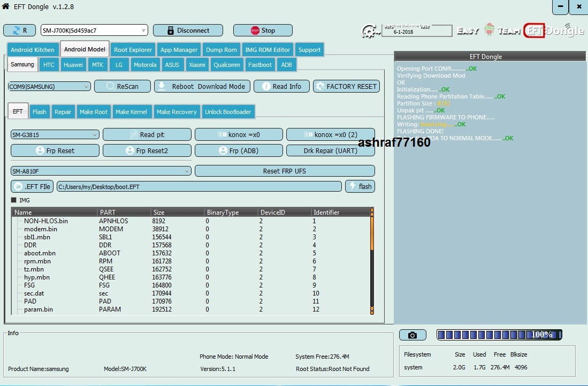Open the App Manager tab
Screen dimensions: 588x386
[179, 49]
